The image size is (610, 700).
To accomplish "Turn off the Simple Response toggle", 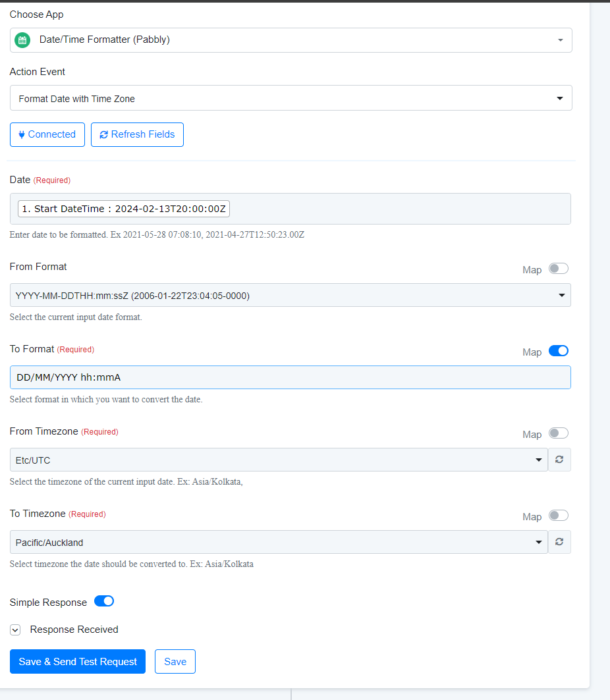I will coord(104,601).
